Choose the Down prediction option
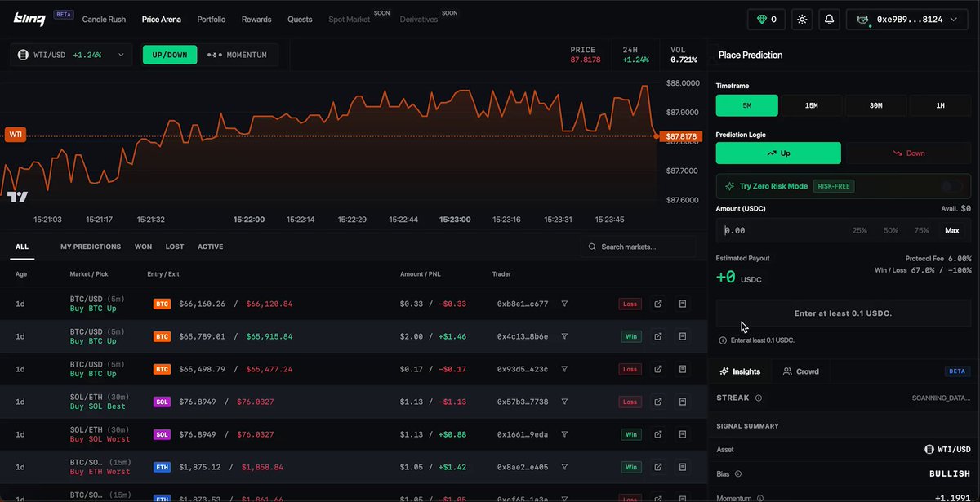 908,153
